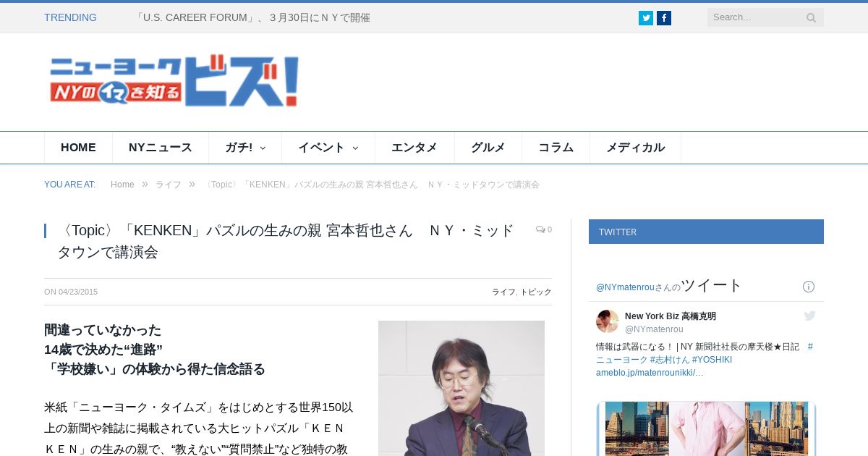The width and height of the screenshot is (868, 456).
Task: Click the subheading 間違っていなかった
Action: pos(103,330)
